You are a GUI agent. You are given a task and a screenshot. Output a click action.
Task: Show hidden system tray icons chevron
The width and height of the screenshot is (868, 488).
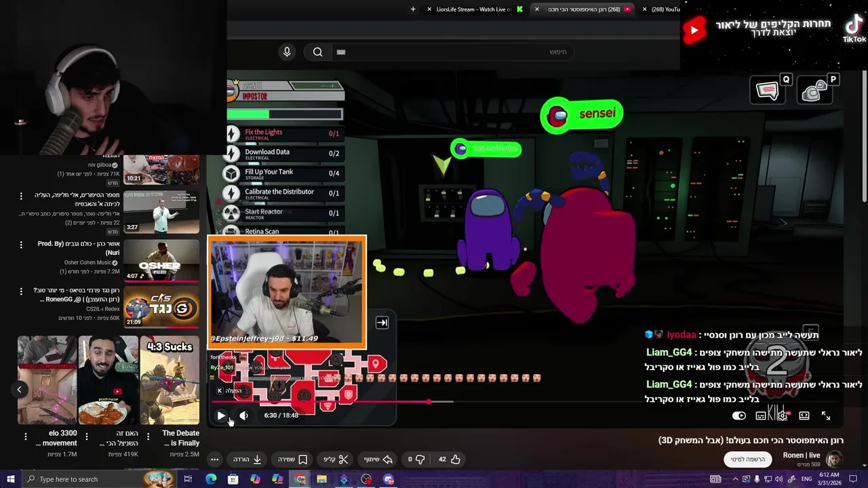736,479
